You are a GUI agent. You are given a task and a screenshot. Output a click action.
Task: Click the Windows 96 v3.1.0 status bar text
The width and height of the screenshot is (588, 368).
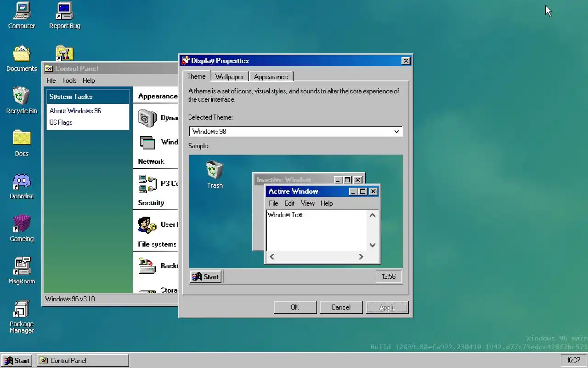70,299
